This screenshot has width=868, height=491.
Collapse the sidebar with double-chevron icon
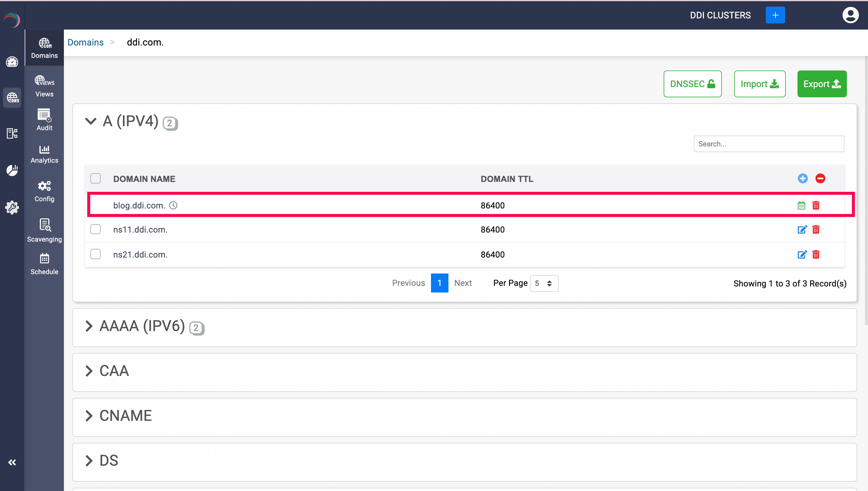pyautogui.click(x=12, y=462)
